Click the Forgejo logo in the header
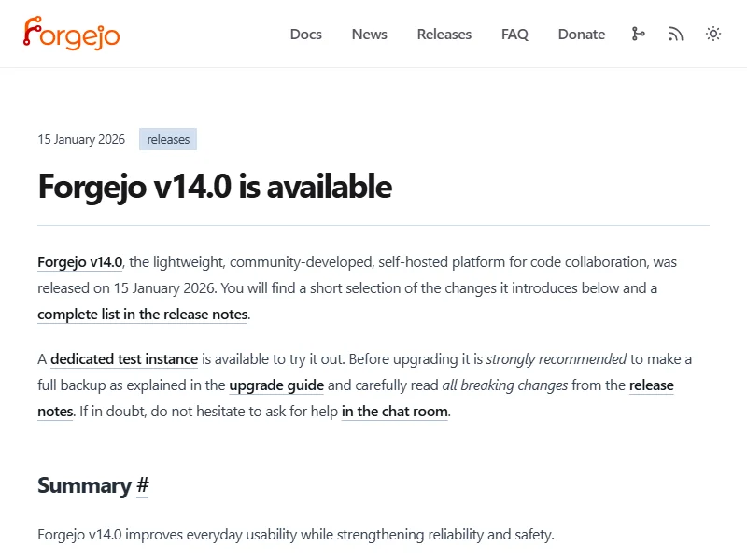 [72, 34]
